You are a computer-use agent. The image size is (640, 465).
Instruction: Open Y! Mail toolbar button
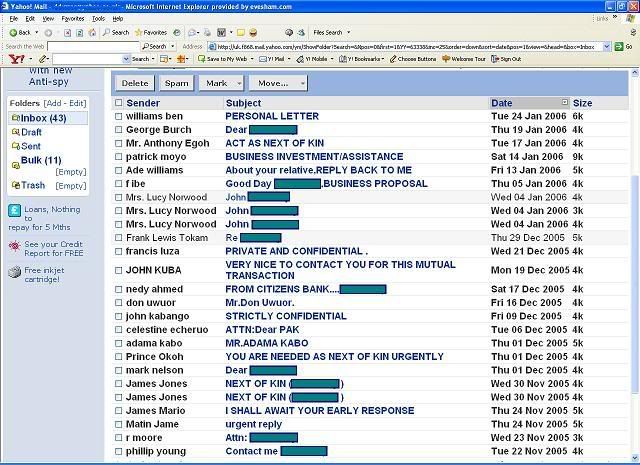(x=272, y=59)
